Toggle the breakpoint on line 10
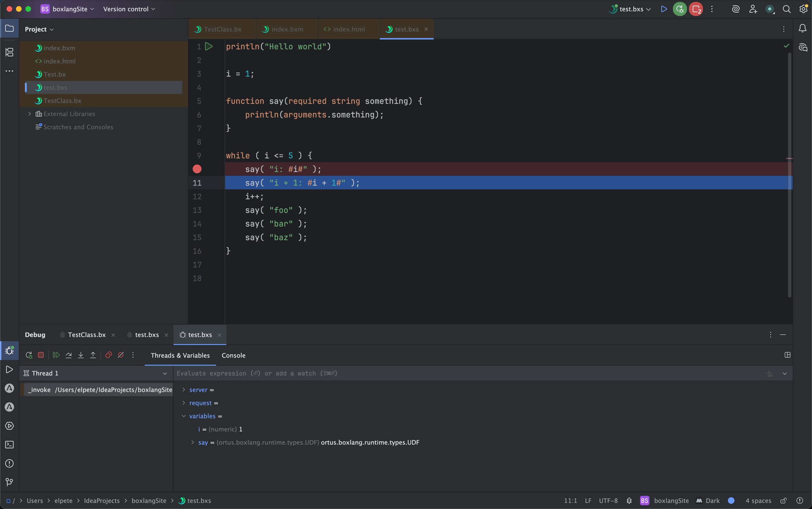The height and width of the screenshot is (509, 812). click(197, 169)
